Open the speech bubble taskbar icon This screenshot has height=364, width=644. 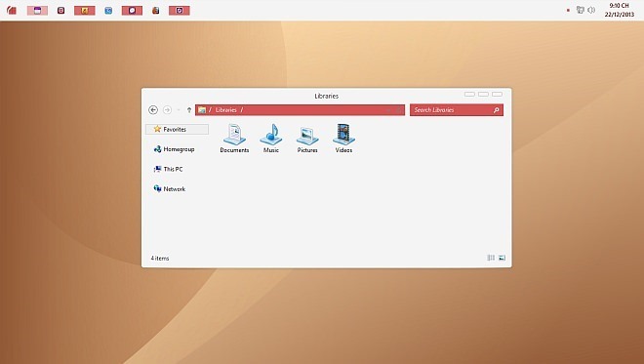click(x=133, y=11)
